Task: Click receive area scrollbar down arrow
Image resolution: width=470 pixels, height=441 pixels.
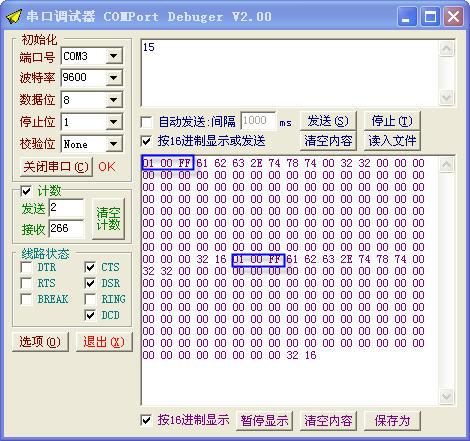Action: coord(446,397)
